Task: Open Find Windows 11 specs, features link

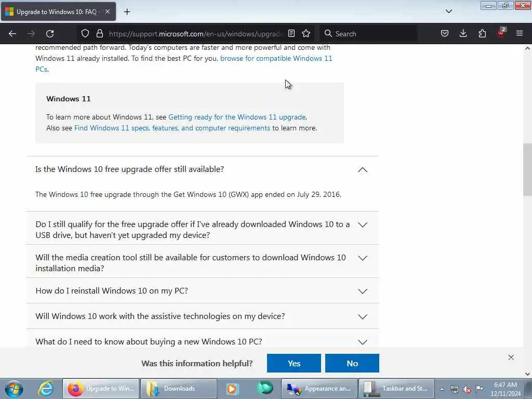Action: 172,128
